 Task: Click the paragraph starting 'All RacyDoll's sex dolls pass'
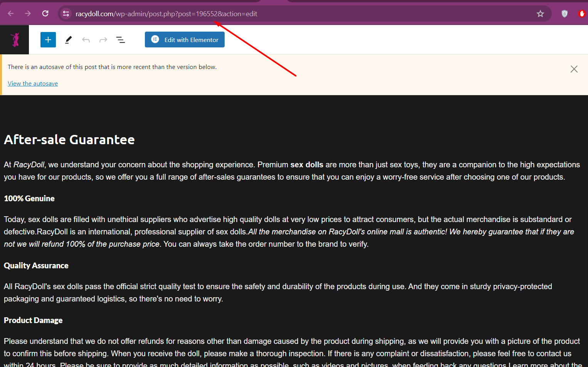click(x=278, y=293)
